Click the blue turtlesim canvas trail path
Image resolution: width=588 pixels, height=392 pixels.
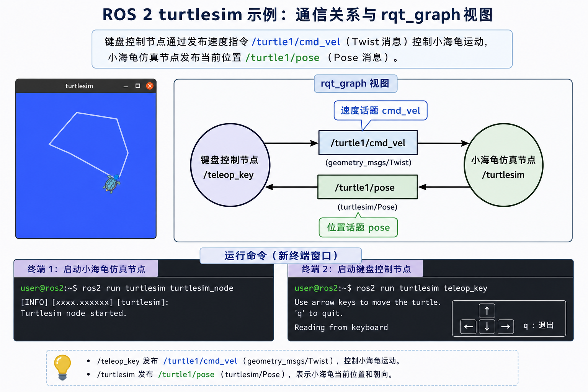pyautogui.click(x=88, y=144)
